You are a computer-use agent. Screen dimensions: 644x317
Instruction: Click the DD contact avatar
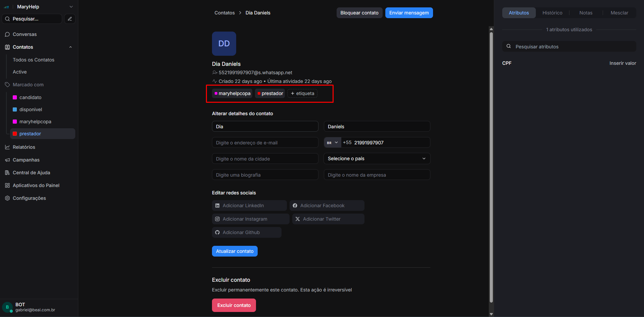point(224,44)
